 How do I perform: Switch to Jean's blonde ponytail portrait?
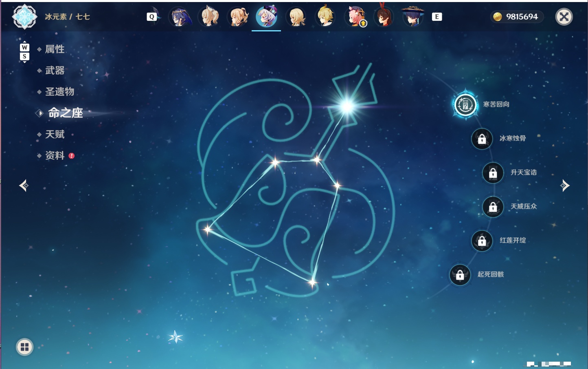tap(238, 17)
